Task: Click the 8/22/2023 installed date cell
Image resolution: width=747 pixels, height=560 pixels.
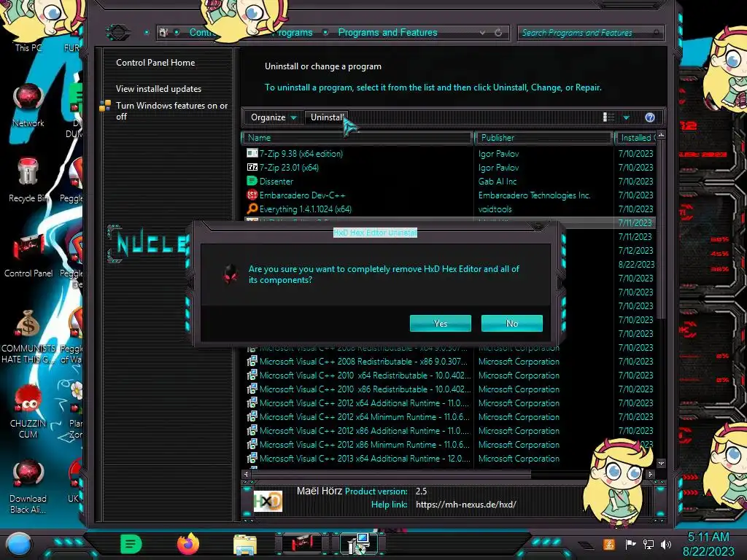Action: click(636, 264)
